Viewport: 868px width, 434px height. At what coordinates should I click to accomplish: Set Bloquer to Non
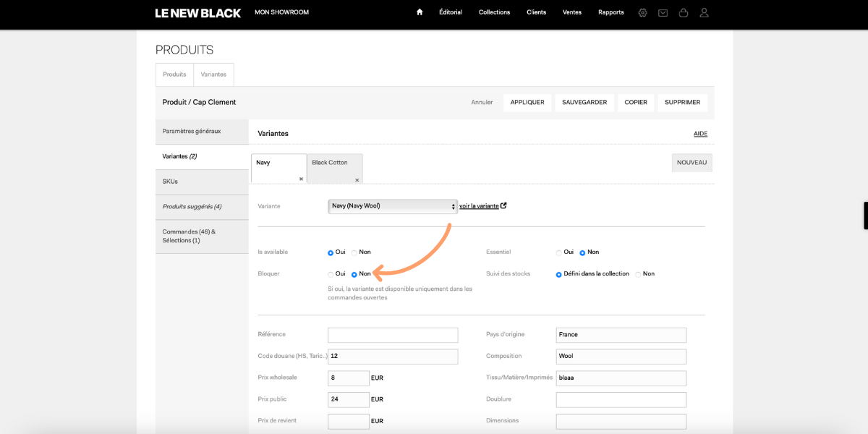click(x=354, y=274)
